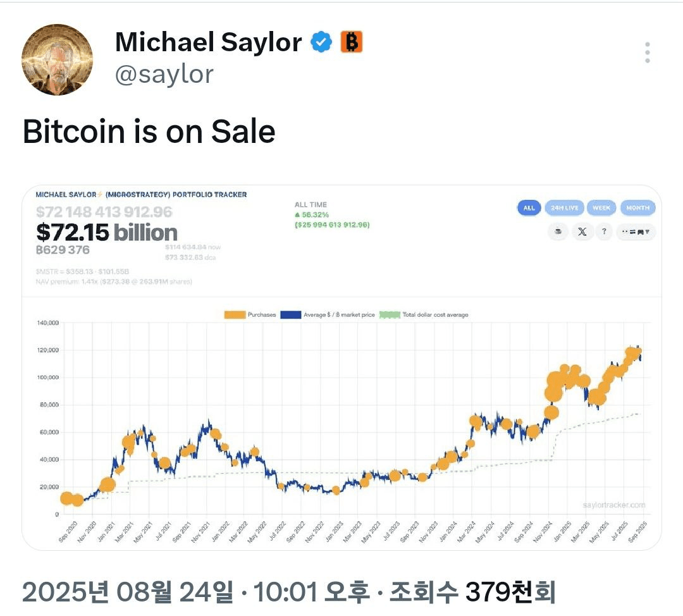Click the orange Bitcoin badge icon
The width and height of the screenshot is (683, 616).
point(351,42)
